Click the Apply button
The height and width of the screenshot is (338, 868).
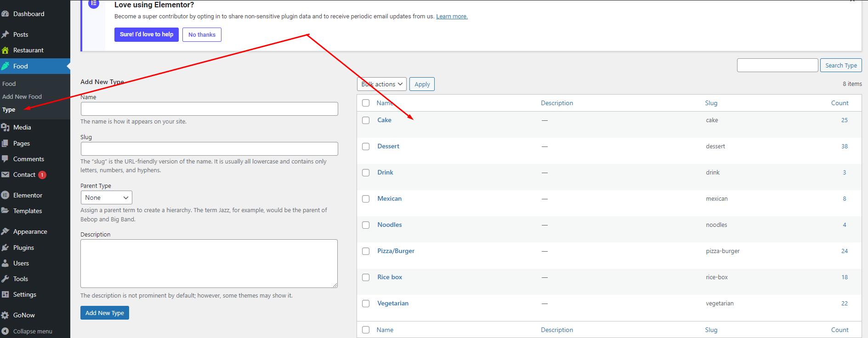click(x=422, y=84)
